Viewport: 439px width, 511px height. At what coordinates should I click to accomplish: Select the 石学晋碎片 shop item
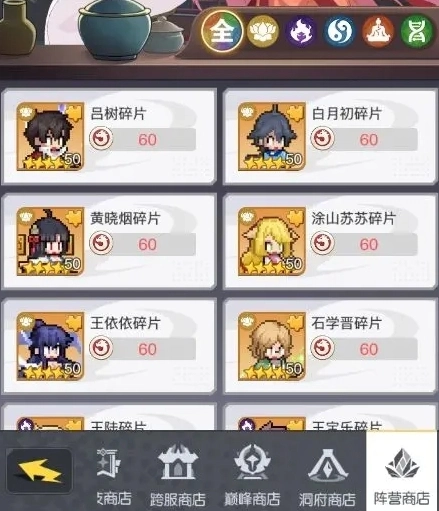tap(330, 346)
